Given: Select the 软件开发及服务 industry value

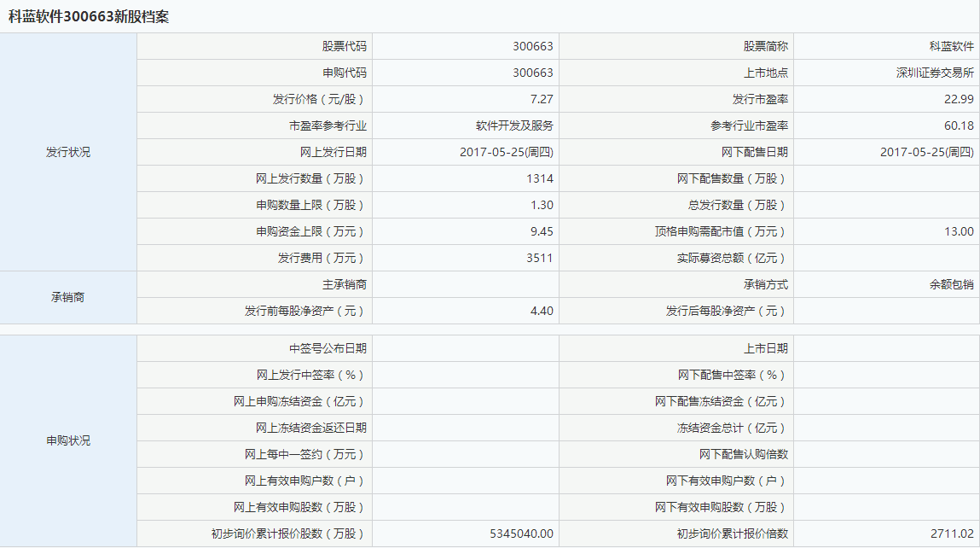Looking at the screenshot, I should 514,125.
